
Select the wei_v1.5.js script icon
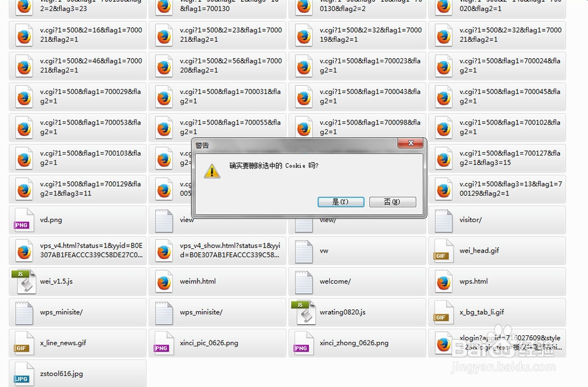click(x=24, y=281)
